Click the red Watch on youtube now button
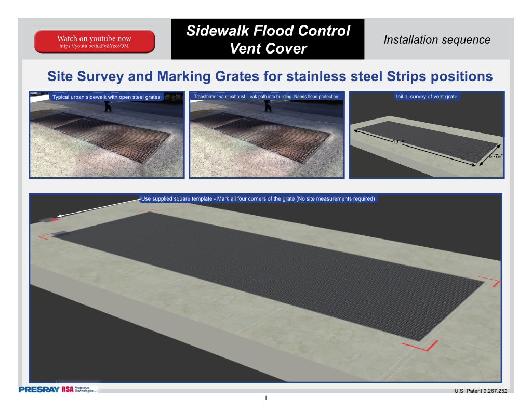This screenshot has width=532, height=411. pos(95,42)
